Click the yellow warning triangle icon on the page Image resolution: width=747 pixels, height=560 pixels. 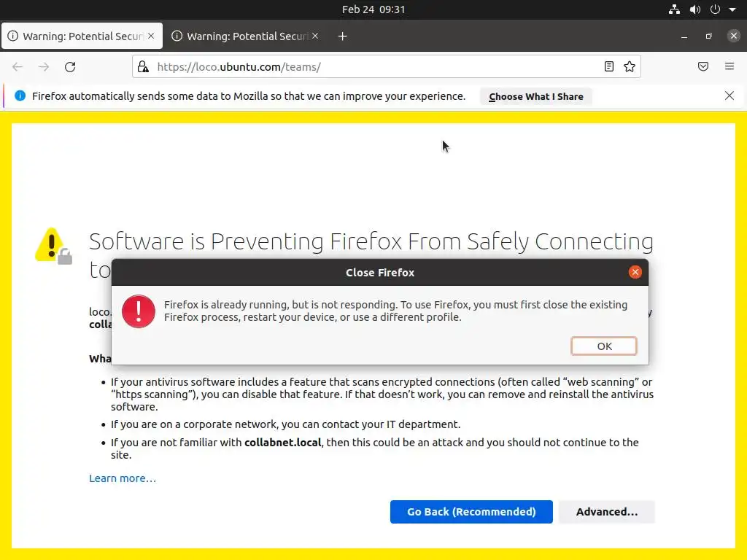point(53,246)
